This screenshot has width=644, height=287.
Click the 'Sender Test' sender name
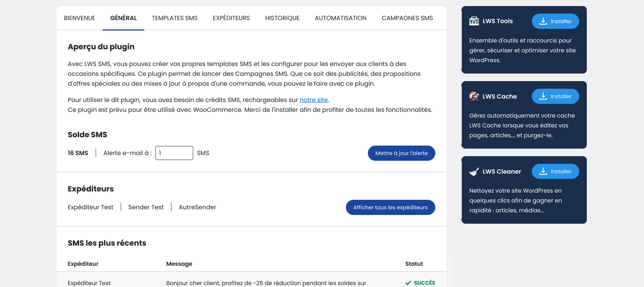coord(146,207)
